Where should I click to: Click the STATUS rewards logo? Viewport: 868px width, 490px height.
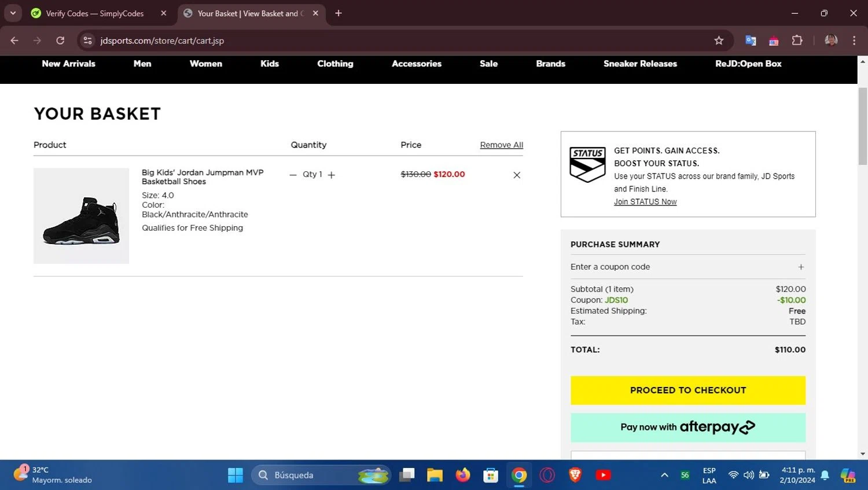pos(588,165)
